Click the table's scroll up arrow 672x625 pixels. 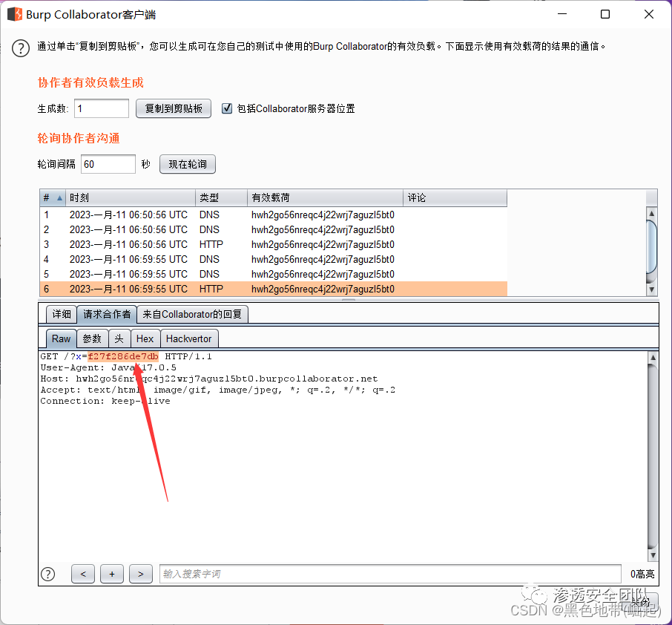(651, 213)
